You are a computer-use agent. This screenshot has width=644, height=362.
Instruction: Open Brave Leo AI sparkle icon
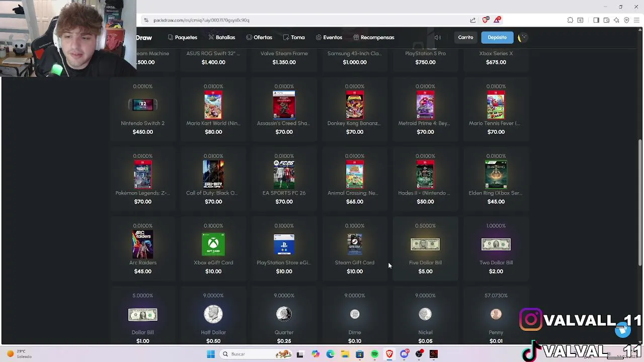(x=616, y=20)
